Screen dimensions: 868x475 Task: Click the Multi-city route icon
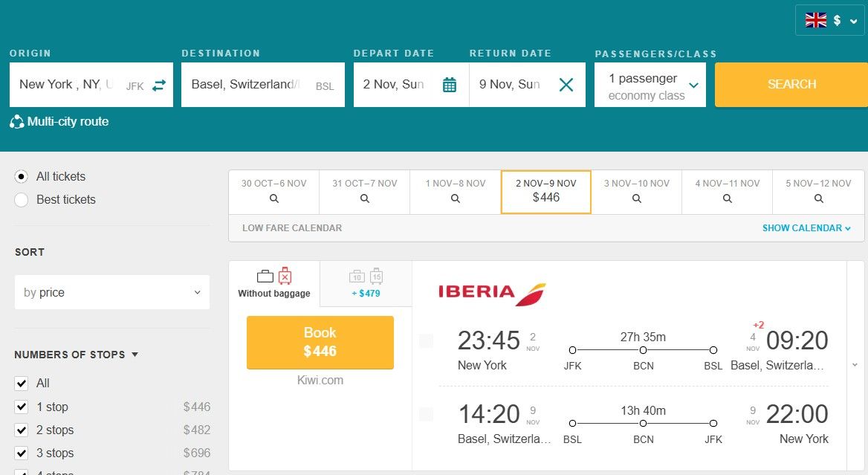17,122
